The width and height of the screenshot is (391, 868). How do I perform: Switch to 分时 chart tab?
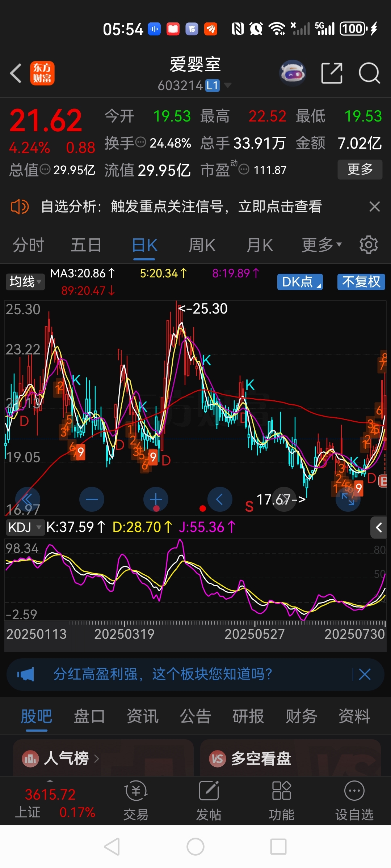pos(29,245)
